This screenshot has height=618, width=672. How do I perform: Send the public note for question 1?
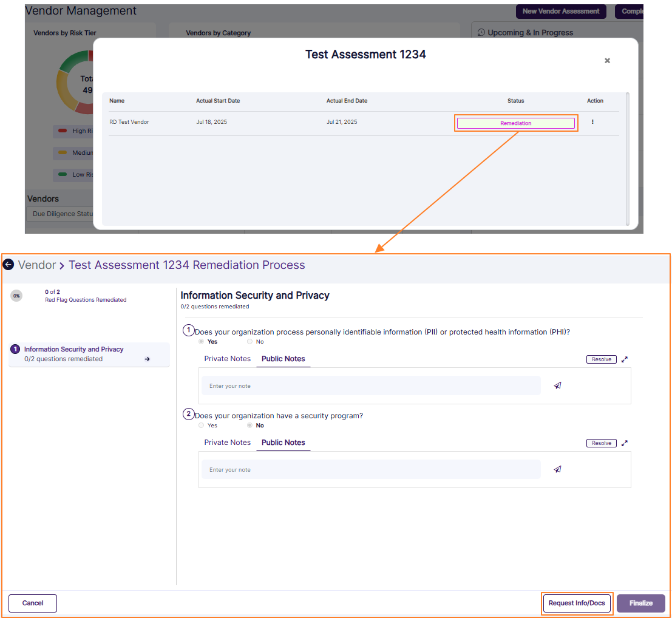click(557, 385)
